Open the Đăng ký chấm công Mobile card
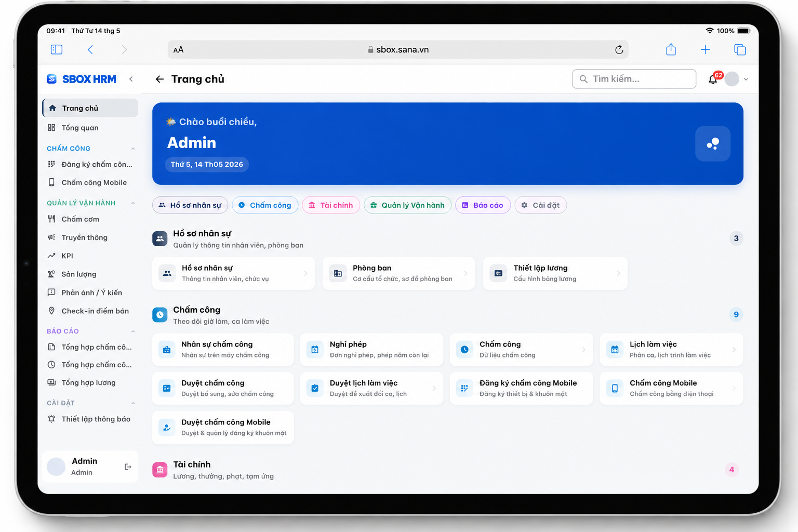 pos(521,388)
